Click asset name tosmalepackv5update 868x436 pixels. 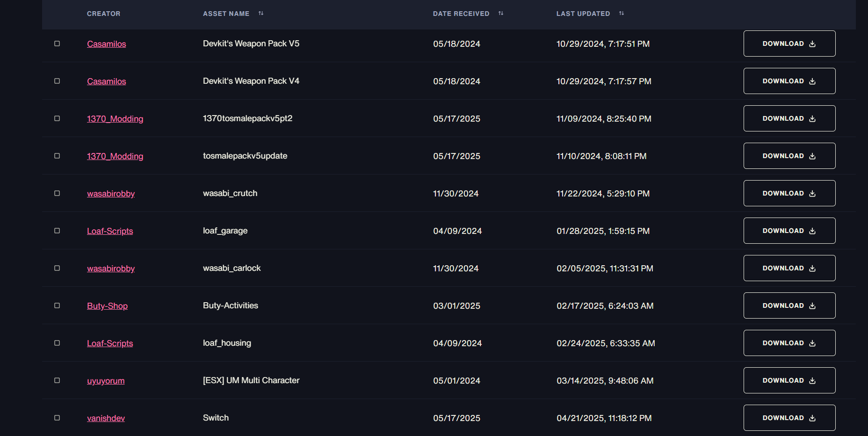click(245, 156)
